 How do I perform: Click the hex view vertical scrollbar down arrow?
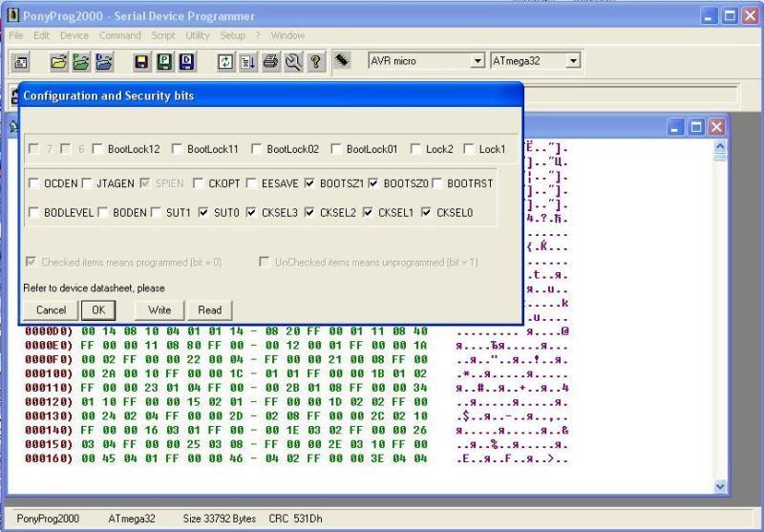tap(720, 486)
